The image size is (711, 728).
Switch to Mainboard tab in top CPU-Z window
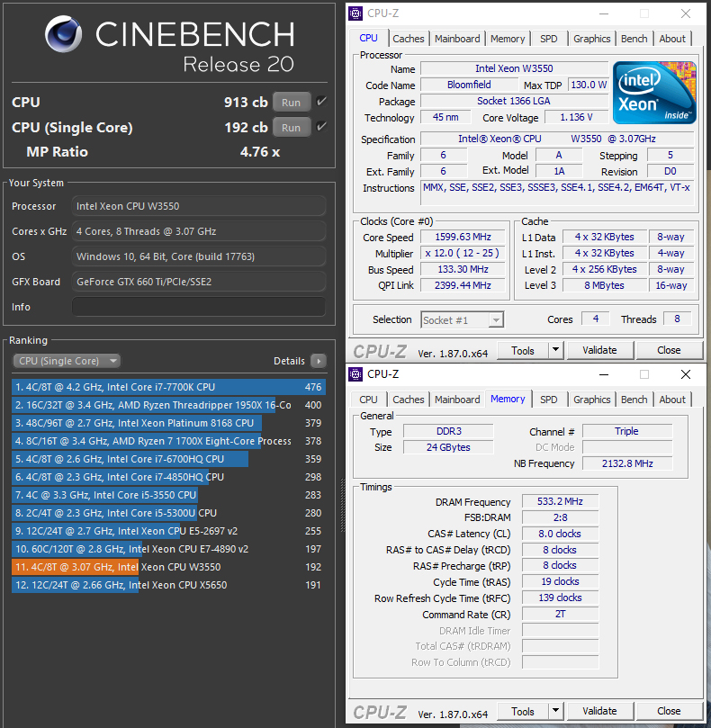[x=457, y=39]
